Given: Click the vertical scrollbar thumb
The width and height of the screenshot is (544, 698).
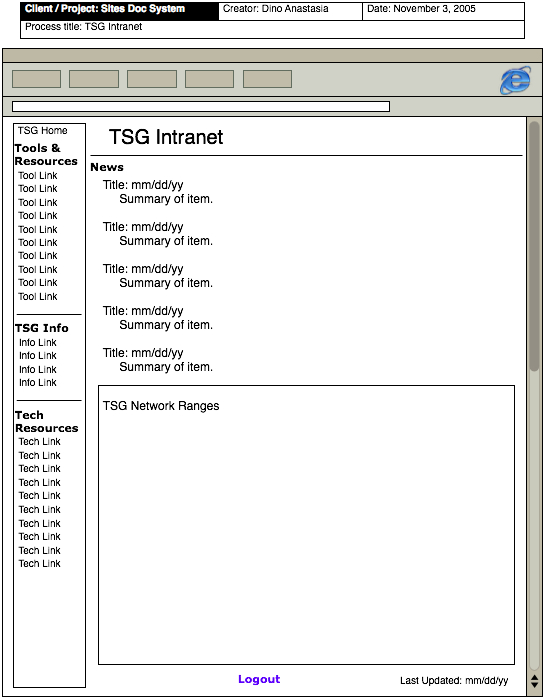Looking at the screenshot, I should pyautogui.click(x=534, y=246).
